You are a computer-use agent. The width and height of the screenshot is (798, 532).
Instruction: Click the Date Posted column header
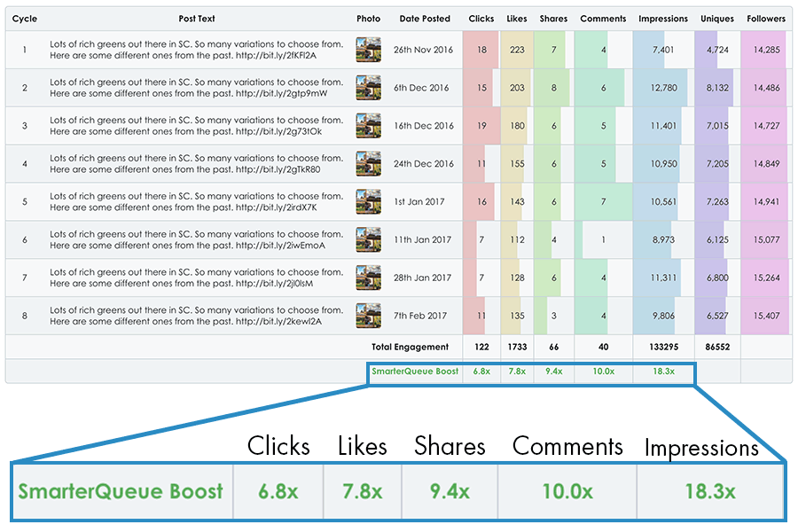[425, 19]
